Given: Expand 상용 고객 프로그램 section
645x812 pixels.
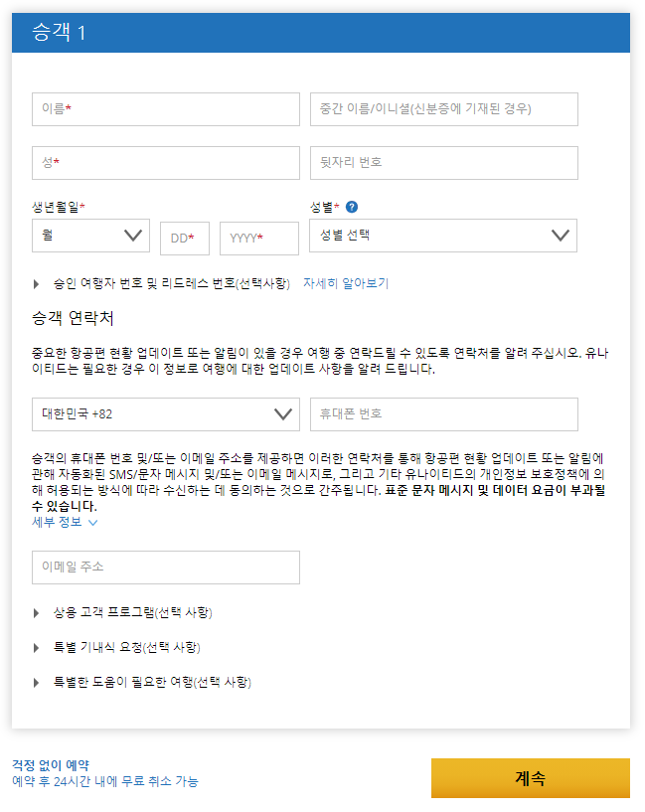Looking at the screenshot, I should (123, 613).
